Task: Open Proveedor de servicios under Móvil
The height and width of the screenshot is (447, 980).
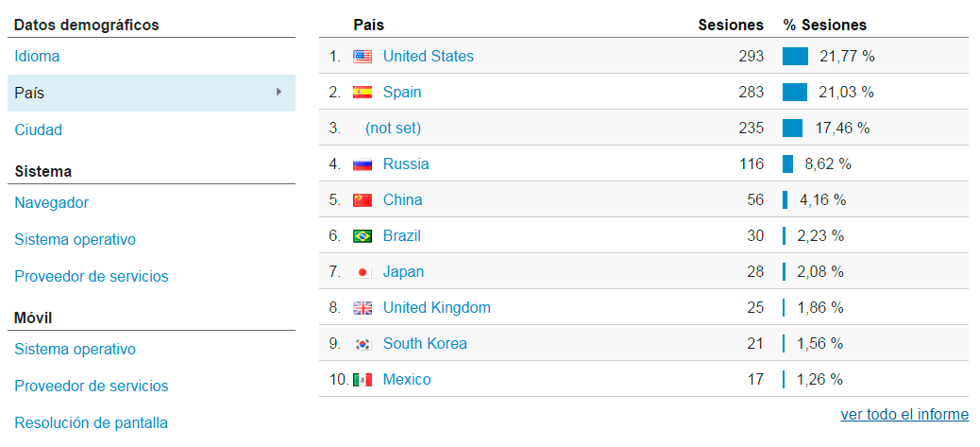Action: click(x=92, y=387)
